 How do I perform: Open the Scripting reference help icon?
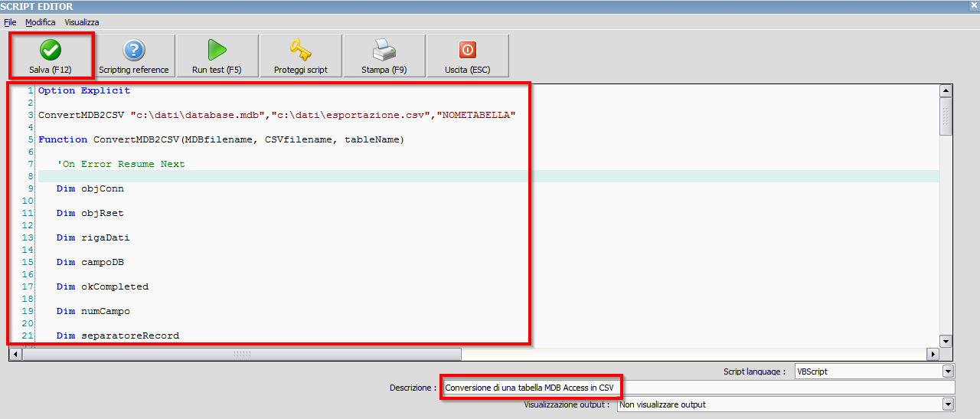[134, 55]
